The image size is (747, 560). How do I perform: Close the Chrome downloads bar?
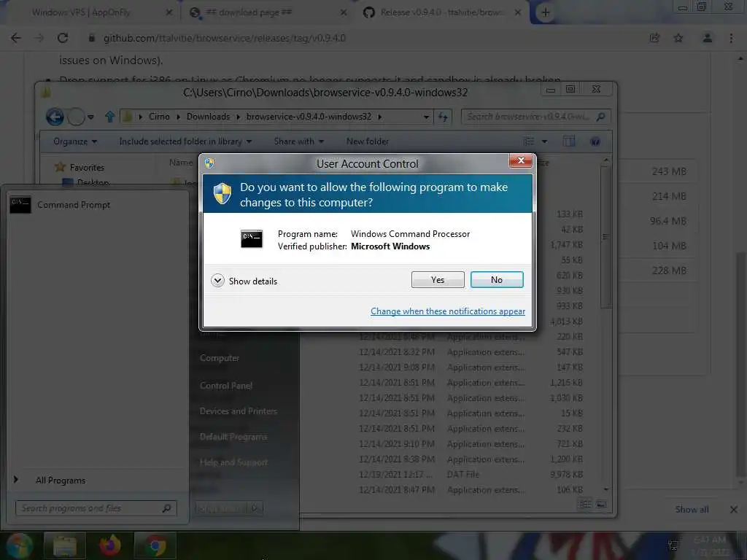[734, 510]
